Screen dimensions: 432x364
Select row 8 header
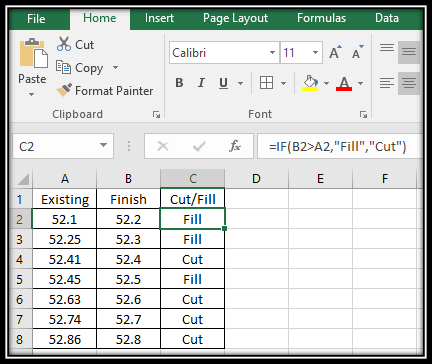point(20,339)
